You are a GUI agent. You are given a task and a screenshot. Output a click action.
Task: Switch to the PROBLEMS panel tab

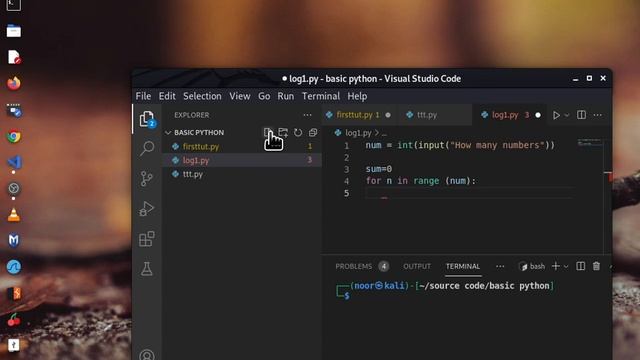pyautogui.click(x=354, y=267)
